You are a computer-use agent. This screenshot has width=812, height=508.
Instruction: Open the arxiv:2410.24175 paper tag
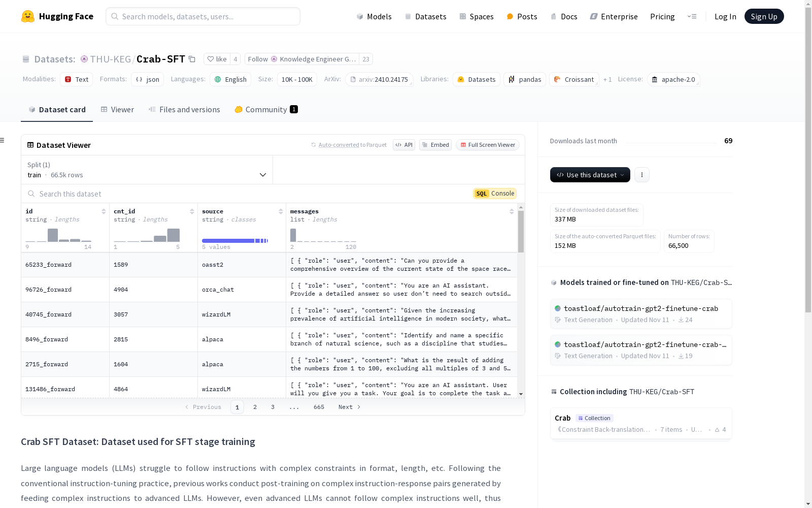tap(379, 79)
